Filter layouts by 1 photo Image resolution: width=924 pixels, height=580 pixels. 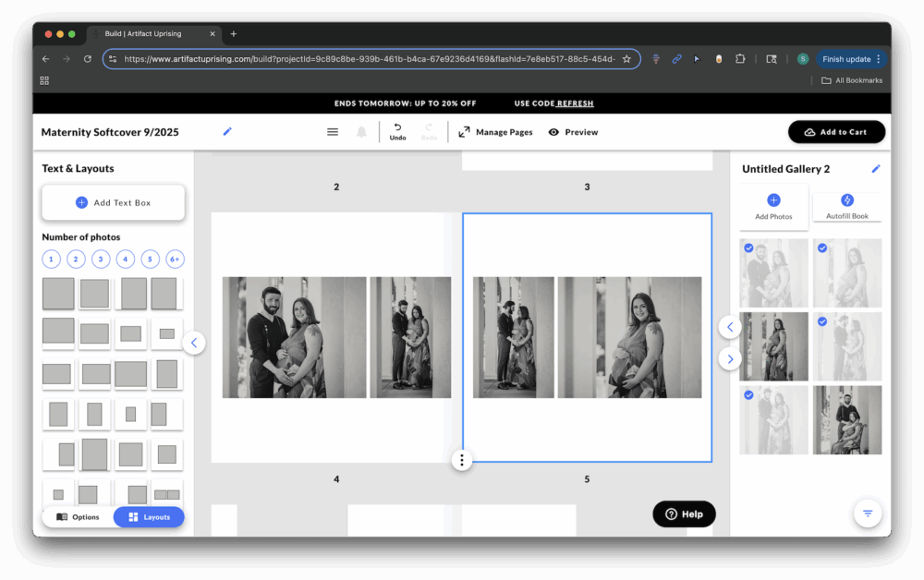point(51,260)
